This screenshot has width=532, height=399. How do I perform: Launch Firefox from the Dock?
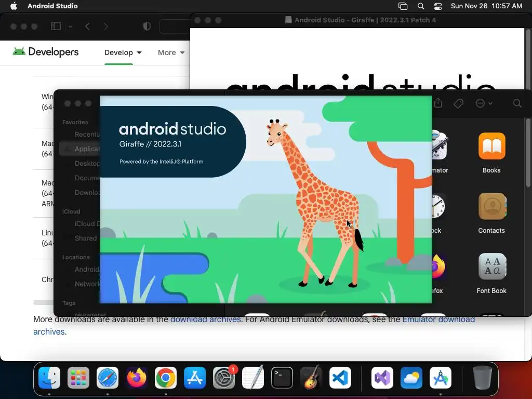tap(137, 378)
